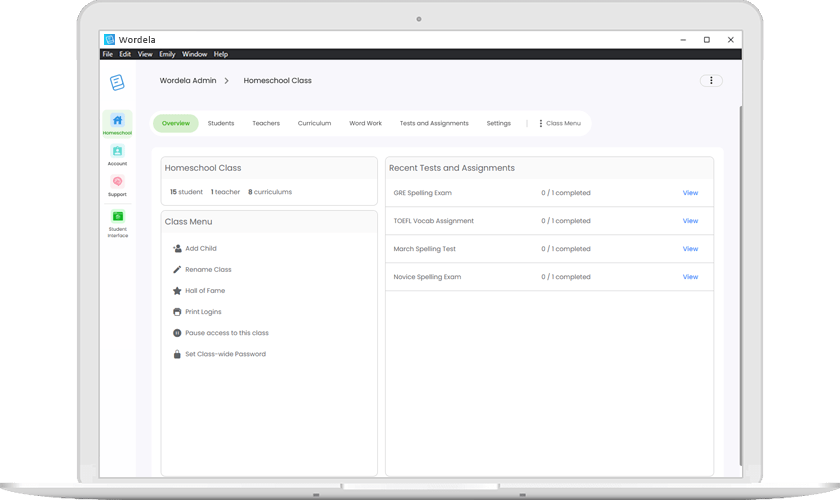Click the Novice Spelling Exam row title
Image resolution: width=840 pixels, height=500 pixels.
click(x=427, y=277)
